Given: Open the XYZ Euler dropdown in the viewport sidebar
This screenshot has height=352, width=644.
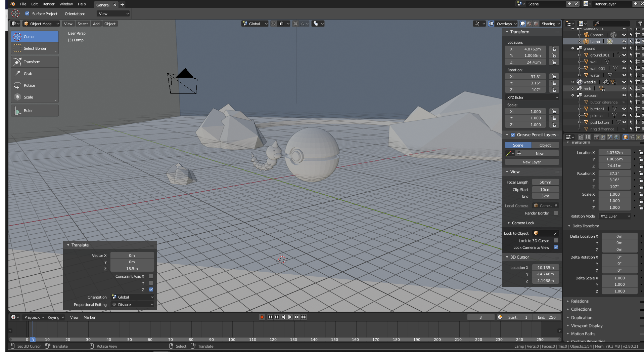Looking at the screenshot, I should pos(532,97).
